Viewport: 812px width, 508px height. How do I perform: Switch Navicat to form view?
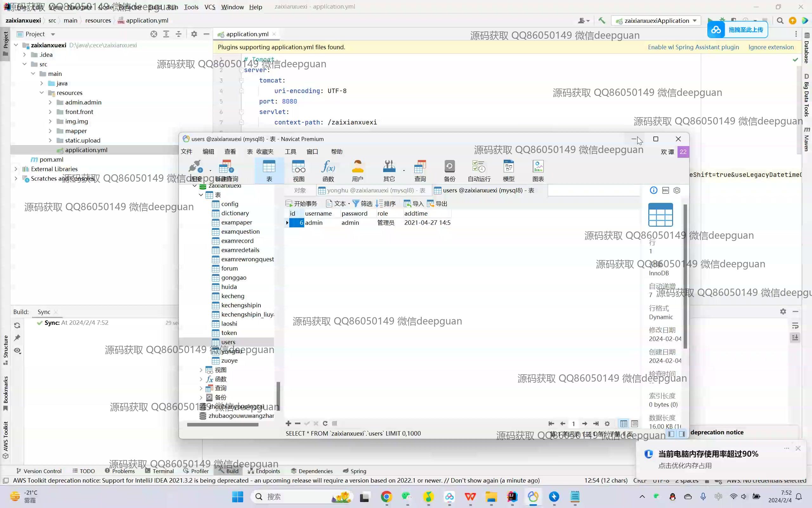[634, 424]
